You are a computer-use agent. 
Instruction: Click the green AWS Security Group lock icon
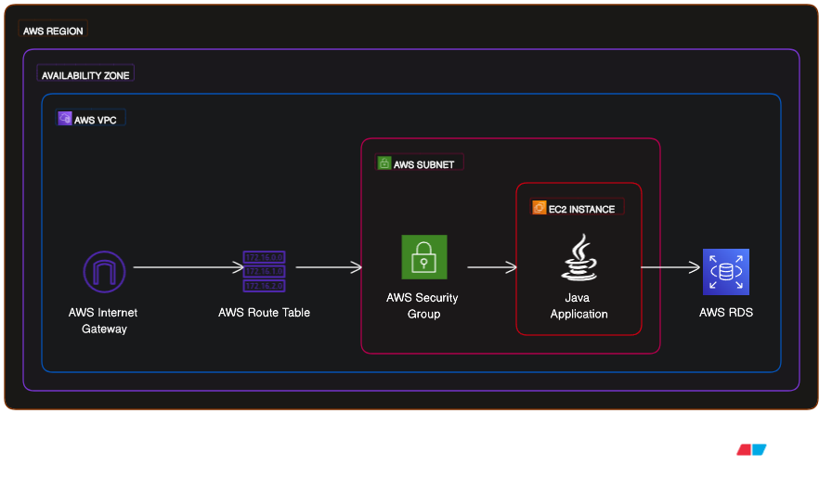(x=424, y=257)
